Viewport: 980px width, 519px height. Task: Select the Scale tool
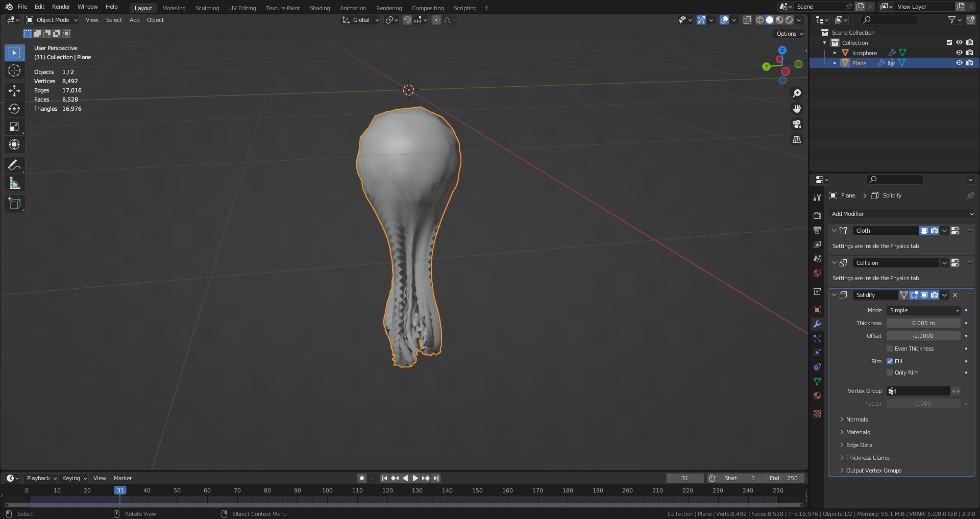tap(14, 127)
